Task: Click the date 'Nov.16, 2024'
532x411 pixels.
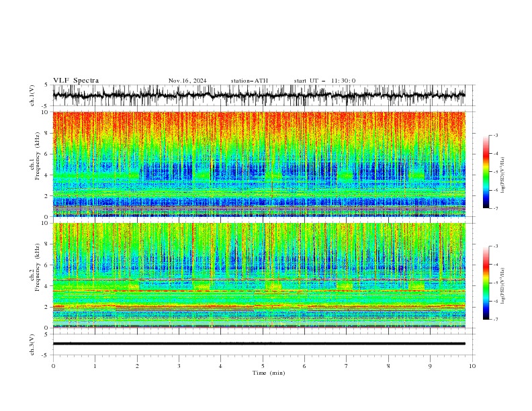Action: pyautogui.click(x=187, y=81)
